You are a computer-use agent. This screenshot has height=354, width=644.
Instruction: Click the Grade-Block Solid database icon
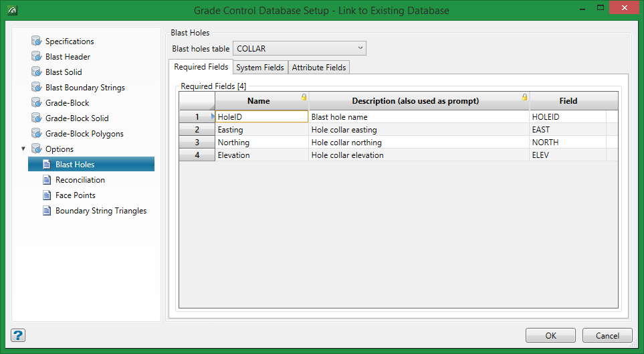pyautogui.click(x=36, y=118)
